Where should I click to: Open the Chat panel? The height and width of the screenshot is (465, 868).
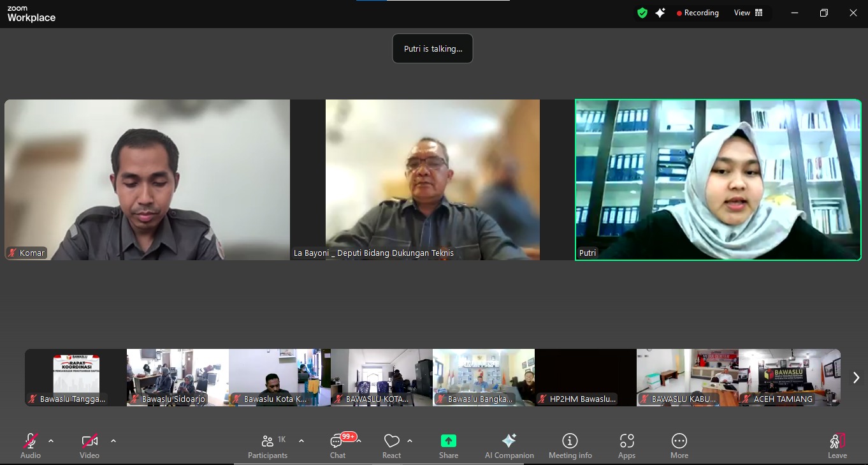click(x=338, y=446)
